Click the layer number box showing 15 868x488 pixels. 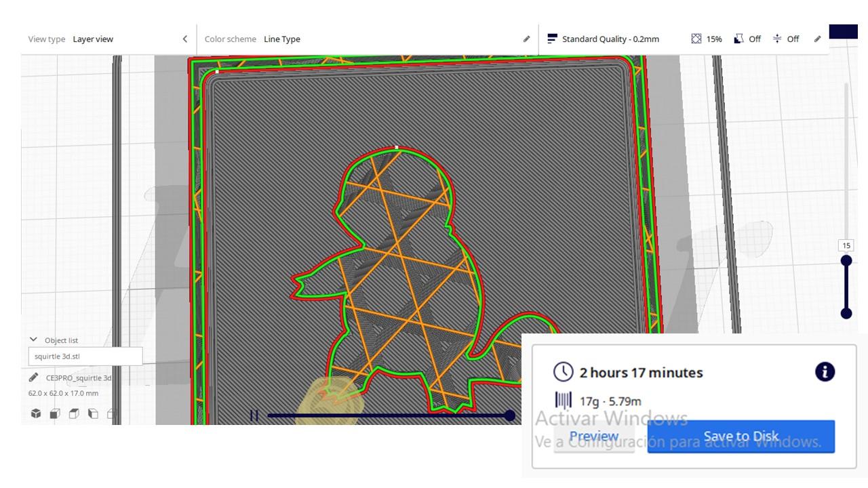pyautogui.click(x=846, y=245)
